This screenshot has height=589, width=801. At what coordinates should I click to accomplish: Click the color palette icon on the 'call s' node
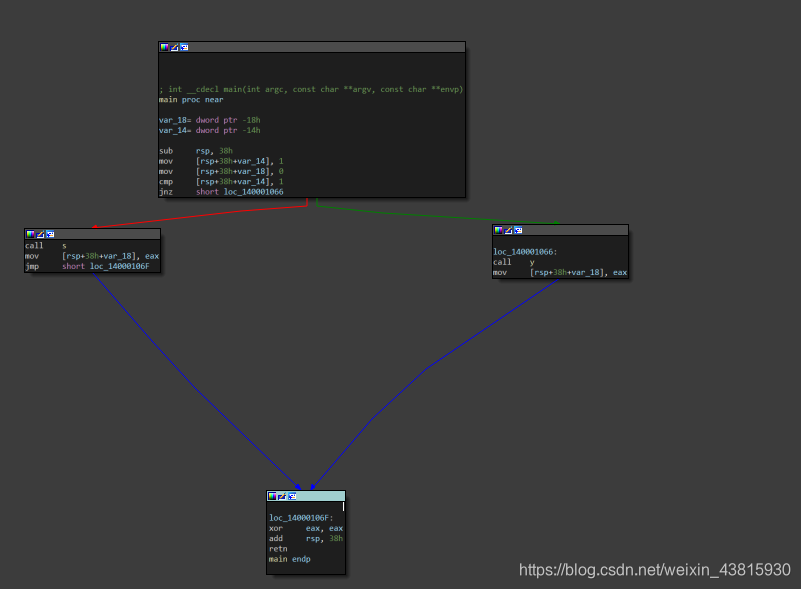point(31,234)
